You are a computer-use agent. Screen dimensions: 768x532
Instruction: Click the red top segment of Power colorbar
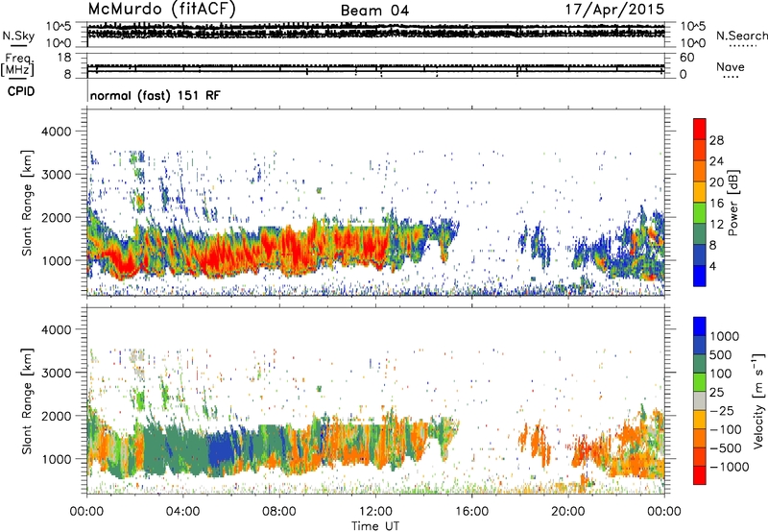[700, 129]
